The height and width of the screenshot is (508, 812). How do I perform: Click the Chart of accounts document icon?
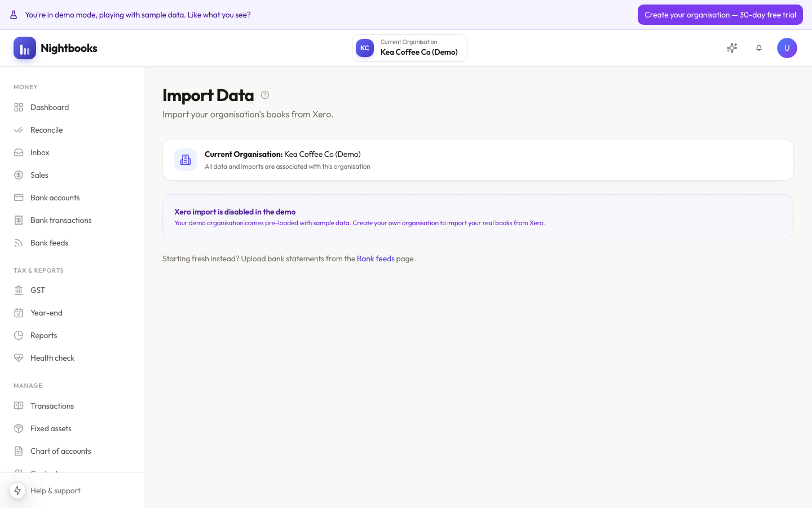click(19, 451)
